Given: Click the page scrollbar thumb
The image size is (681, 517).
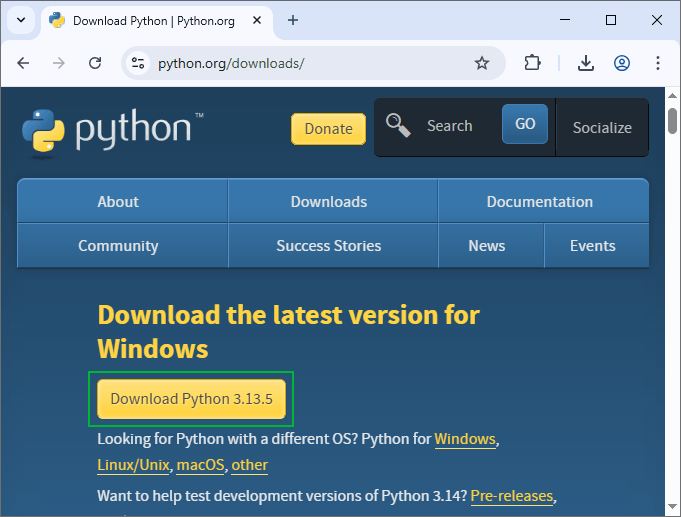Looking at the screenshot, I should (x=672, y=121).
